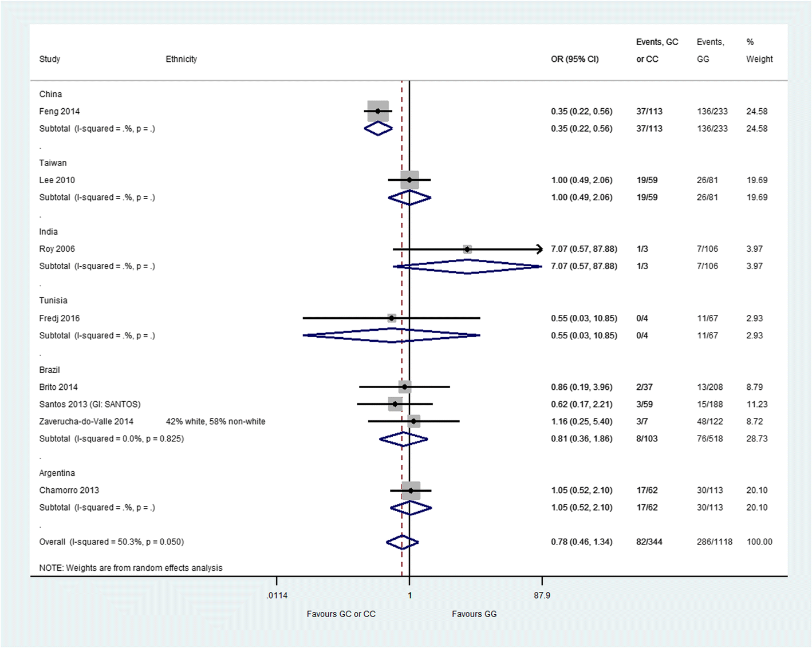This screenshot has height=648, width=812.
Task: Click the Overall pooled estimate diamond
Action: tap(403, 542)
